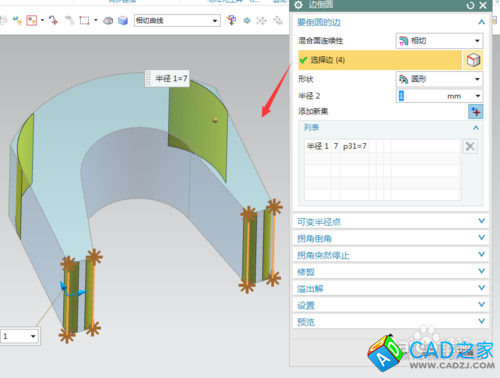Click the dotted grip on the 半径 1=7 label
Screen dimensions: 500x378
[x=148, y=79]
